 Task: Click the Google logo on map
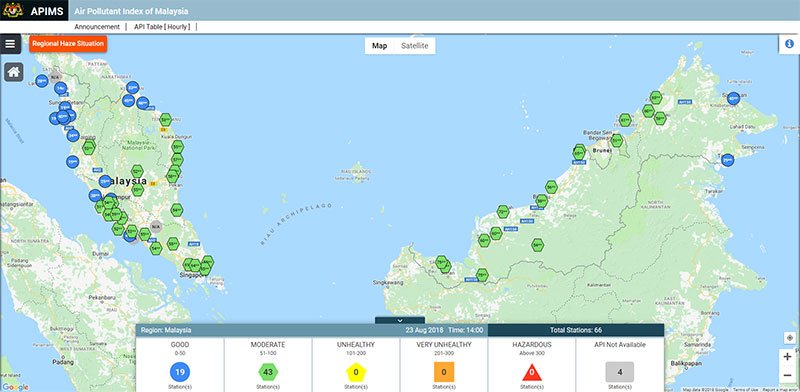click(x=15, y=387)
